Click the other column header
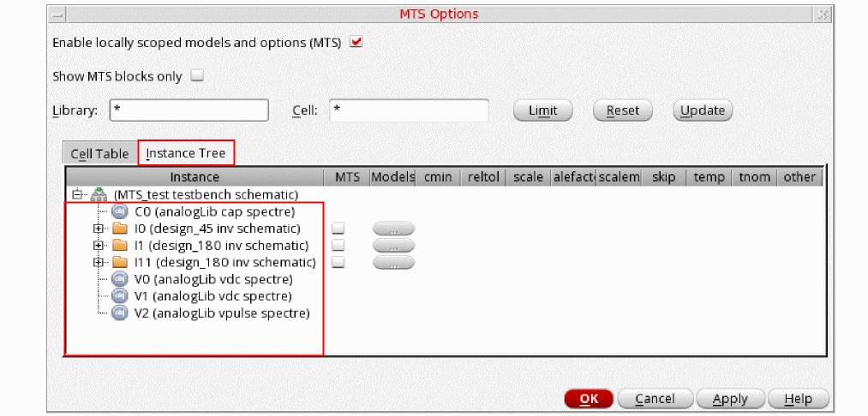Viewport: 868px width, 416px height. coord(799,177)
